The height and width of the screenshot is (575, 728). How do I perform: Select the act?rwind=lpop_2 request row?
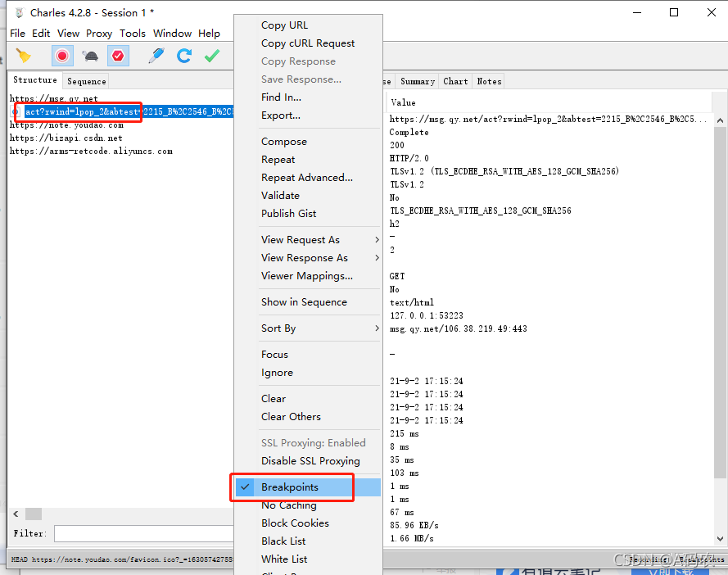129,111
